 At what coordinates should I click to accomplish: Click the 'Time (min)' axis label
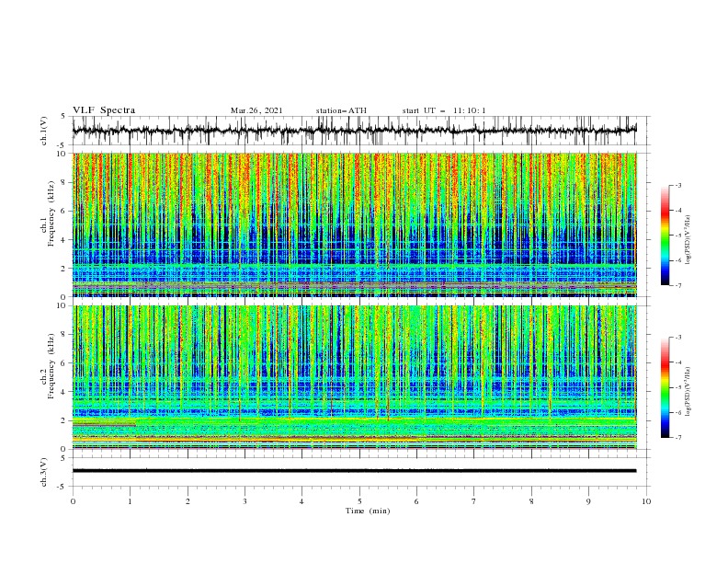[368, 511]
